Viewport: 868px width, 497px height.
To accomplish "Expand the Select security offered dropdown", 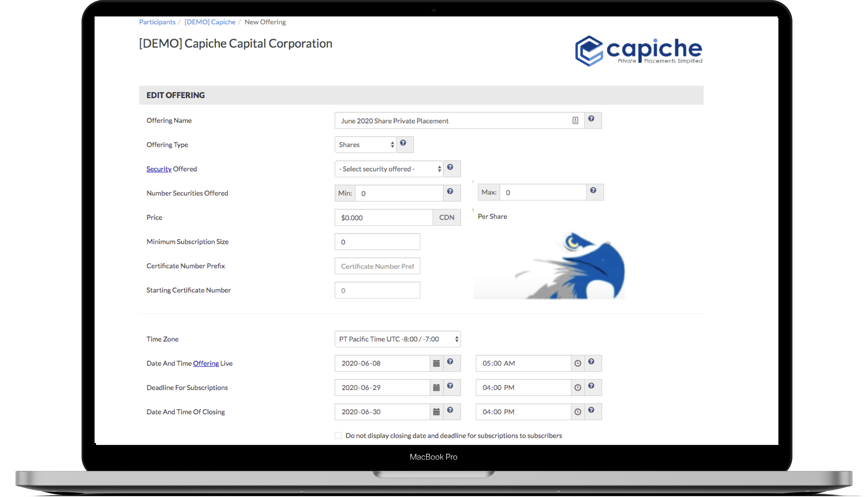I will tap(389, 169).
